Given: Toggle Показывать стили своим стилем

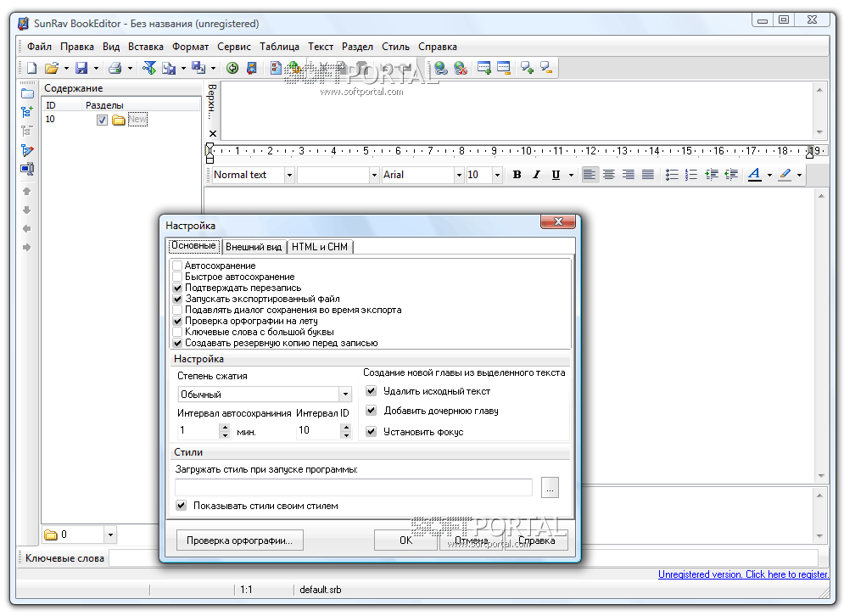Looking at the screenshot, I should click(181, 506).
